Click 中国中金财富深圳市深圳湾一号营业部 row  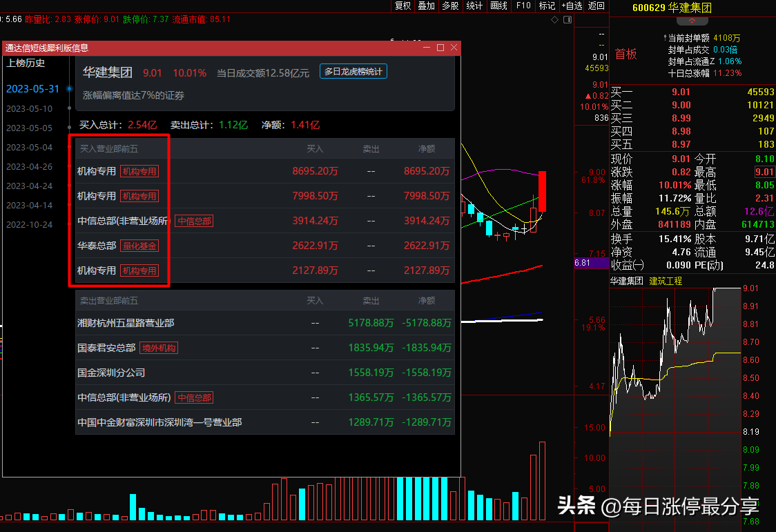point(265,422)
